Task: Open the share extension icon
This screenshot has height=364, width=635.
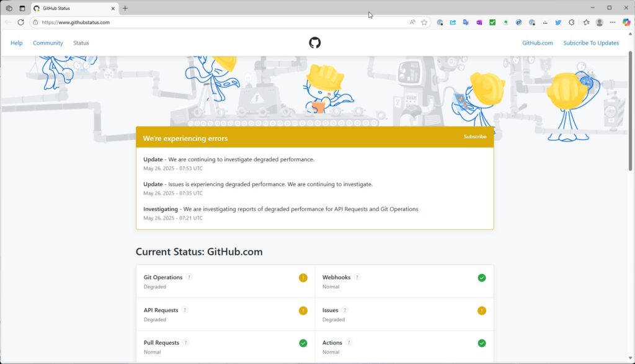Action: (453, 22)
